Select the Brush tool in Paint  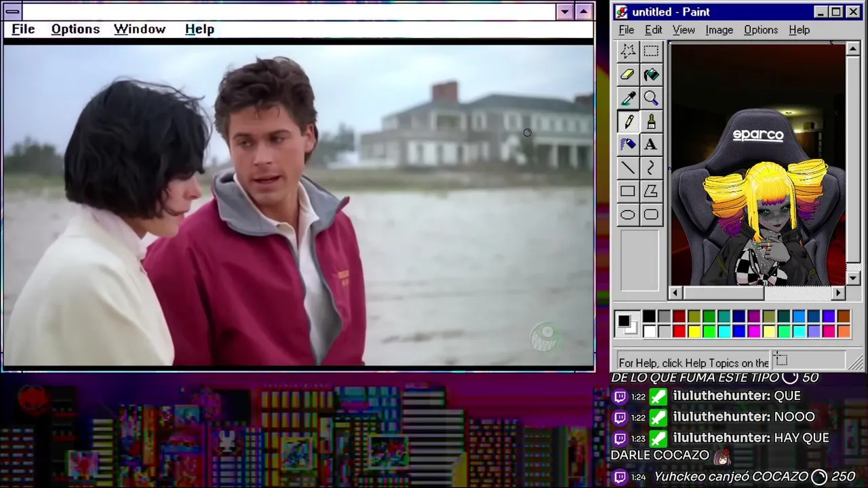pyautogui.click(x=651, y=121)
